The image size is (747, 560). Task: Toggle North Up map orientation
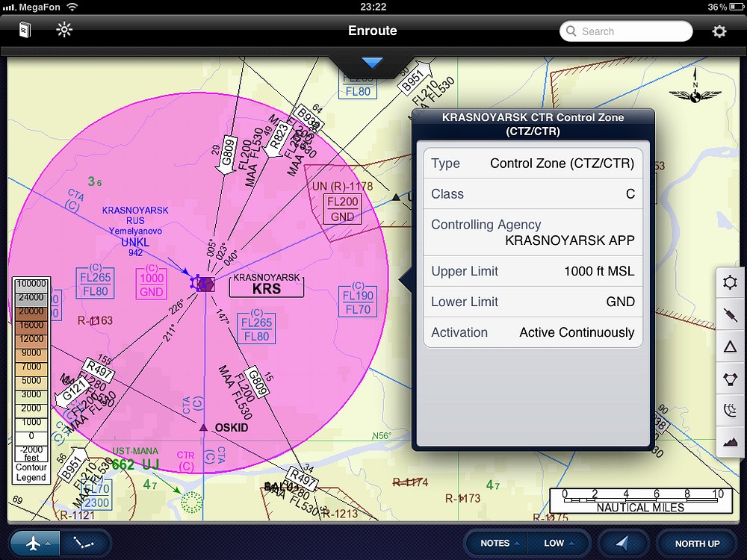(696, 543)
